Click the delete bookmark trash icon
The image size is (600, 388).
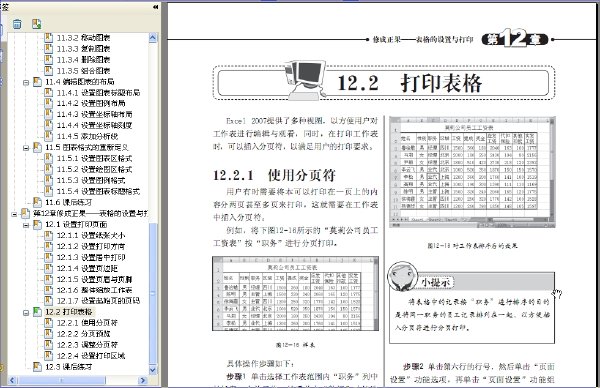coord(17,24)
